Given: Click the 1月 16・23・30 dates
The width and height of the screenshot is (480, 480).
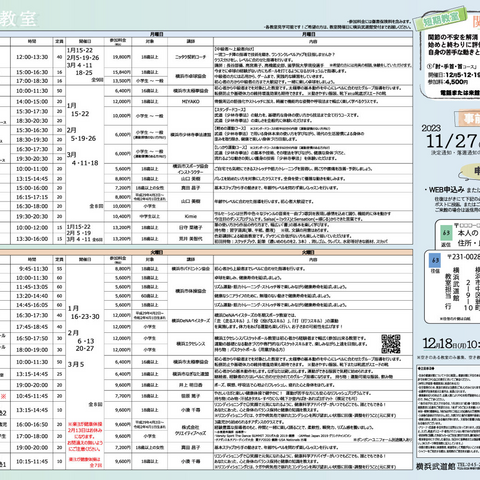Looking at the screenshot, I should click(84, 312).
